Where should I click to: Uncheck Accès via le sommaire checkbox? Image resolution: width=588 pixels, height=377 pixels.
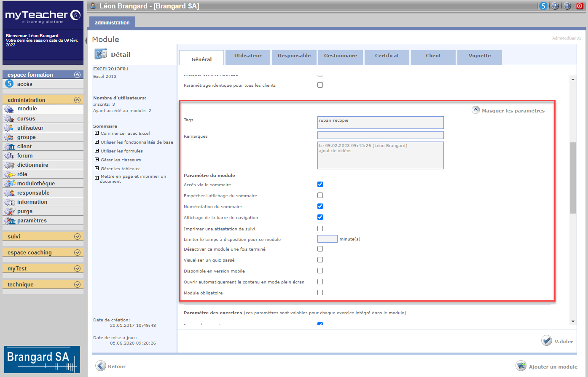pyautogui.click(x=320, y=184)
